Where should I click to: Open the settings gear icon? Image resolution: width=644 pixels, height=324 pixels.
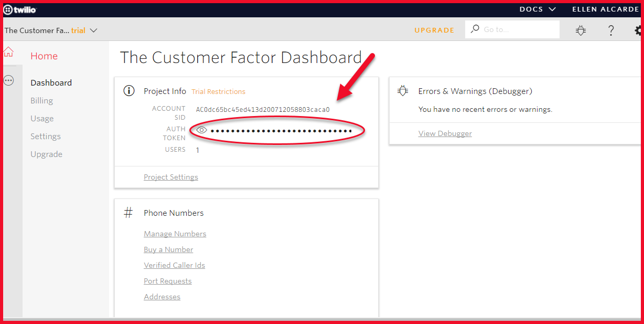pyautogui.click(x=639, y=30)
